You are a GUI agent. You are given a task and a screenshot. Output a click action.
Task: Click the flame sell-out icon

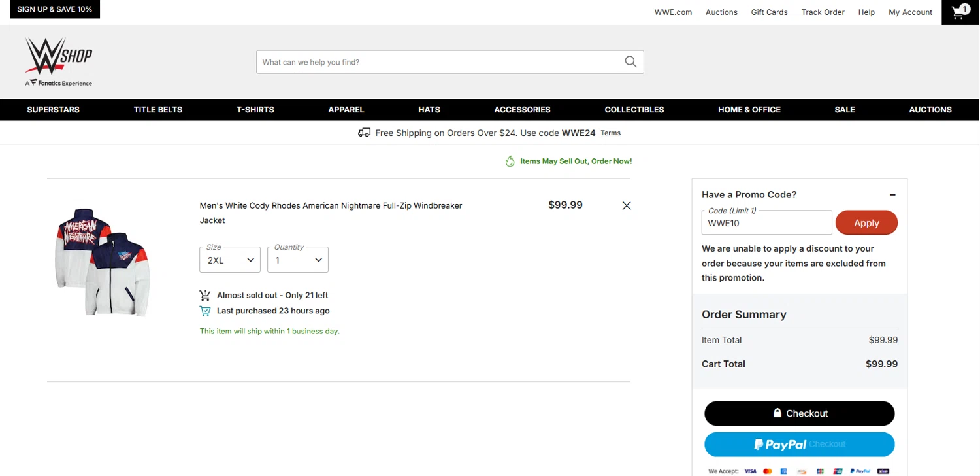point(510,161)
